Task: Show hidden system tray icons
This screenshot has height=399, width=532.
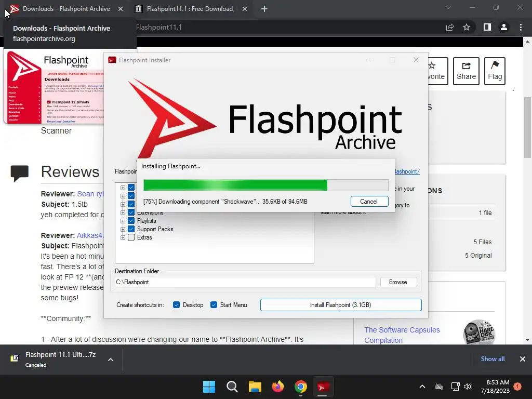Action: [422, 387]
